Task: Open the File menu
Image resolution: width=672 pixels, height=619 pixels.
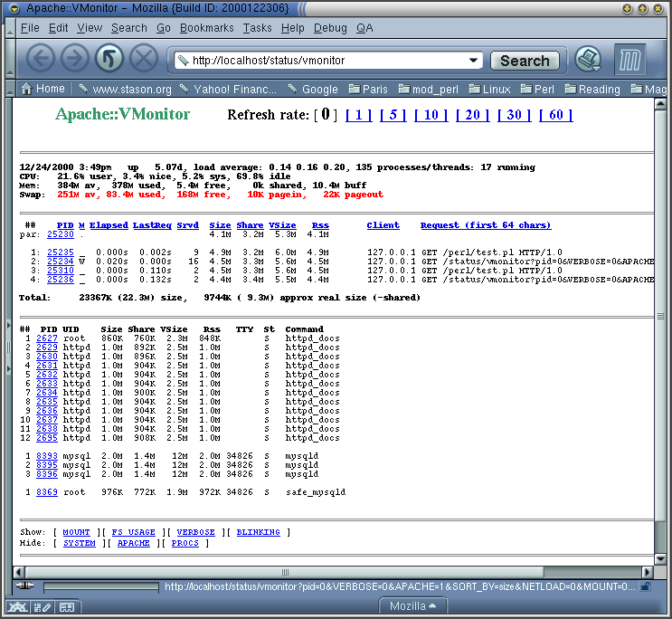Action: click(30, 28)
